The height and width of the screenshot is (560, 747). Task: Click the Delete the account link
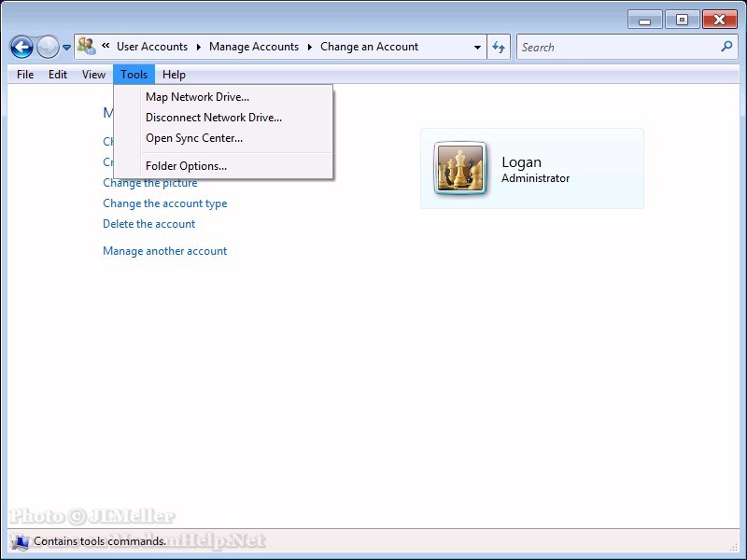pos(148,224)
